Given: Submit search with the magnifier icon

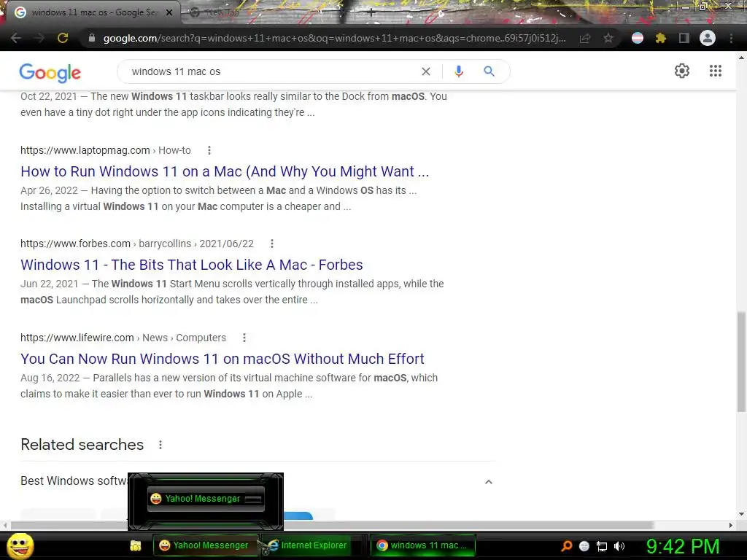Looking at the screenshot, I should [x=489, y=71].
